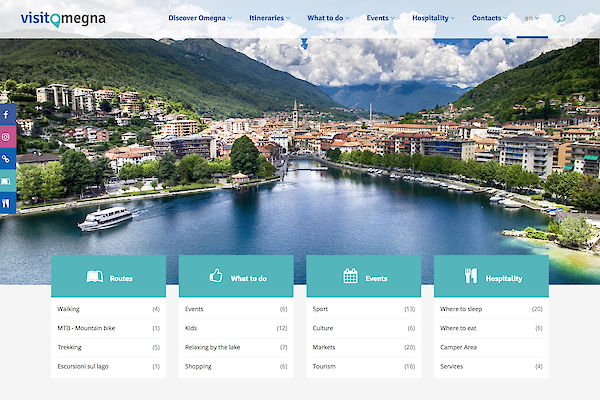
Task: Open the Where to sleep link
Action: (461, 310)
